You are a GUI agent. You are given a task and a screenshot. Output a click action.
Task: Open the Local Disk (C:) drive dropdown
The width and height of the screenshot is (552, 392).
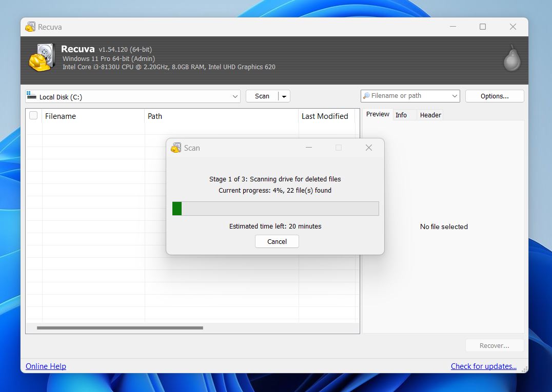pos(235,96)
